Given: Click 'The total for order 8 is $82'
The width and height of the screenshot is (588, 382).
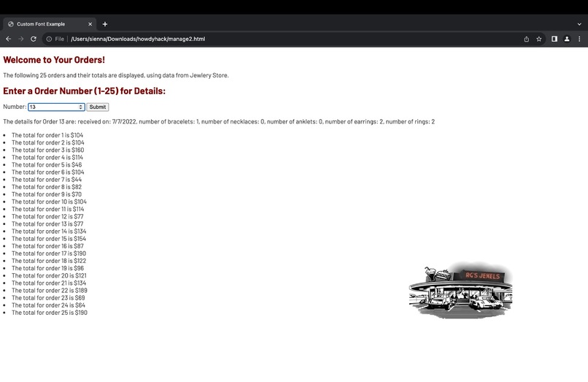Looking at the screenshot, I should 47,187.
